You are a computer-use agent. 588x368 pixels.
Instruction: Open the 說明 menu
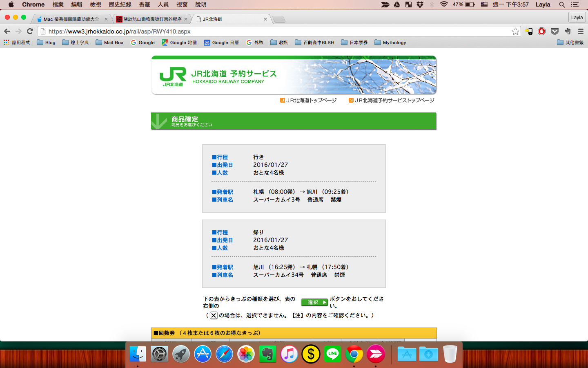201,4
